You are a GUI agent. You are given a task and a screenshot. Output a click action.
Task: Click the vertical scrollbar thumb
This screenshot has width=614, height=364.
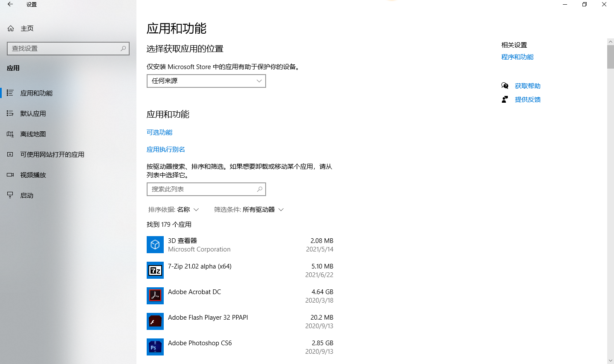pos(611,57)
